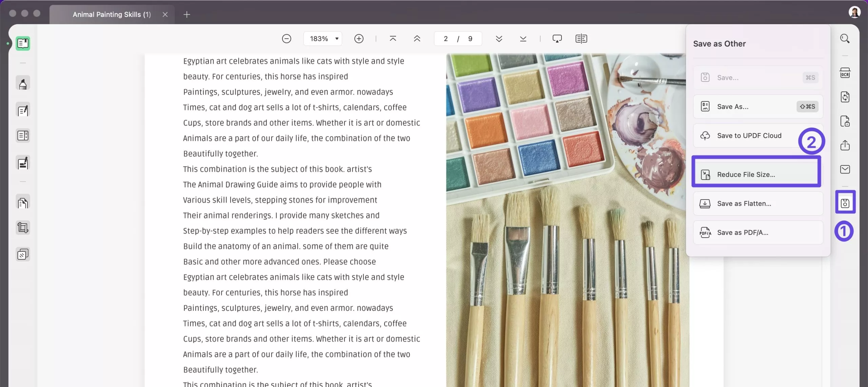Click the page number field showing 2
The image size is (868, 387).
(x=446, y=39)
